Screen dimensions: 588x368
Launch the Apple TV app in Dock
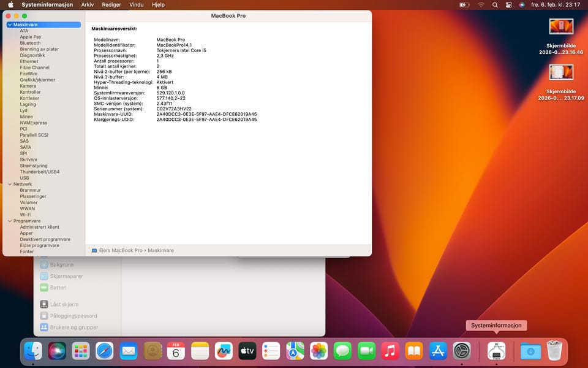coord(247,351)
